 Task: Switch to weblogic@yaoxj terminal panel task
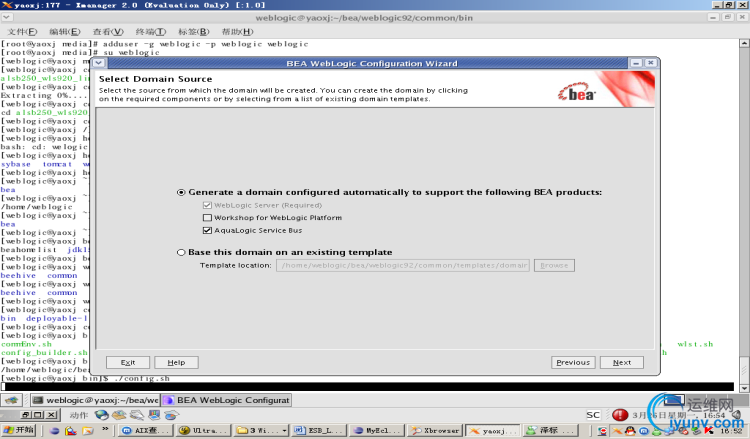point(95,400)
